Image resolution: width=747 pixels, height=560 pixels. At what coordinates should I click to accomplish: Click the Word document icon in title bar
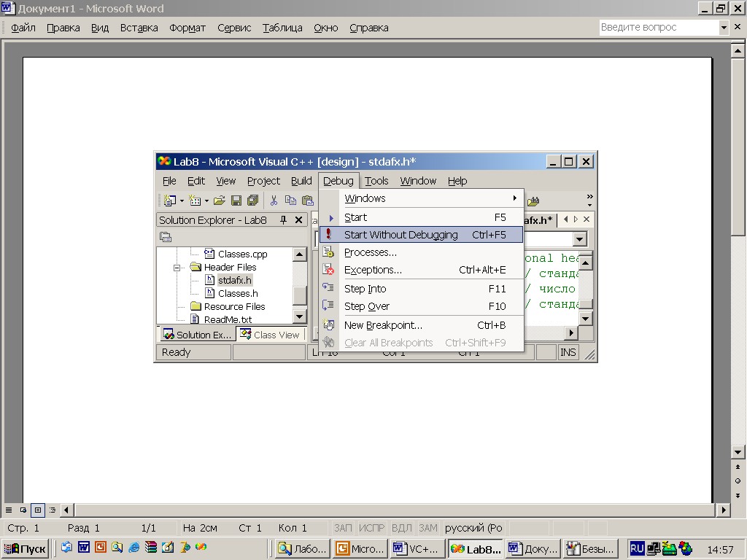8,8
